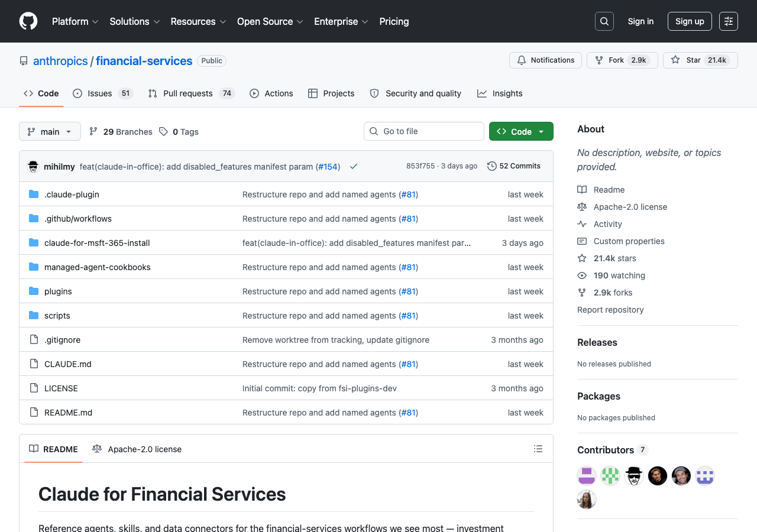This screenshot has height=532, width=757.
Task: Open pull request #154 link
Action: (x=328, y=167)
